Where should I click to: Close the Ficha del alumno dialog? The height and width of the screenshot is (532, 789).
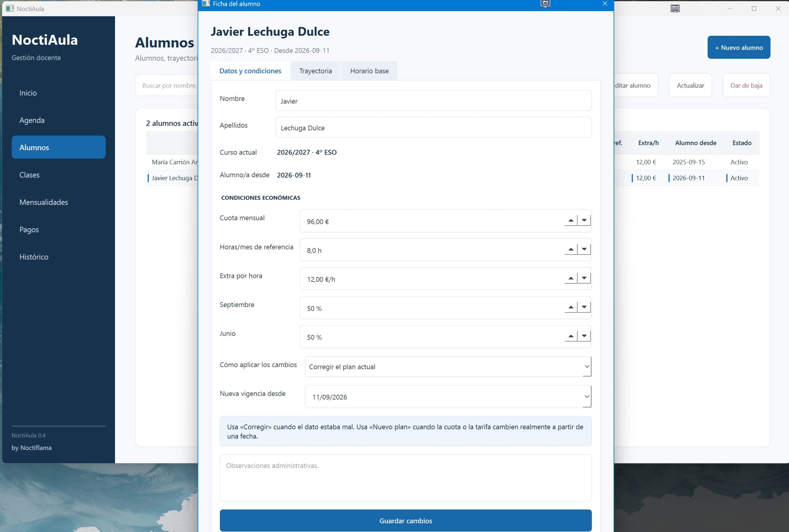[605, 4]
